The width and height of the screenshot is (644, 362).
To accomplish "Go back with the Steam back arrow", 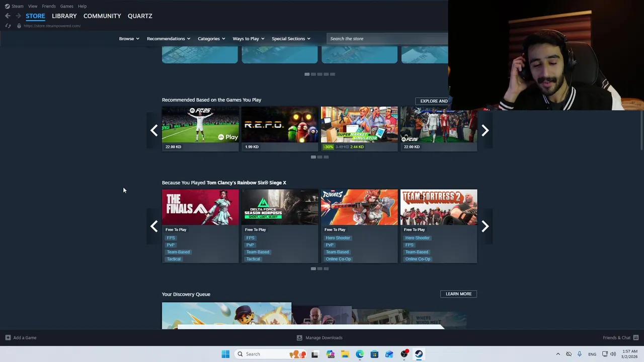I will 8,16.
